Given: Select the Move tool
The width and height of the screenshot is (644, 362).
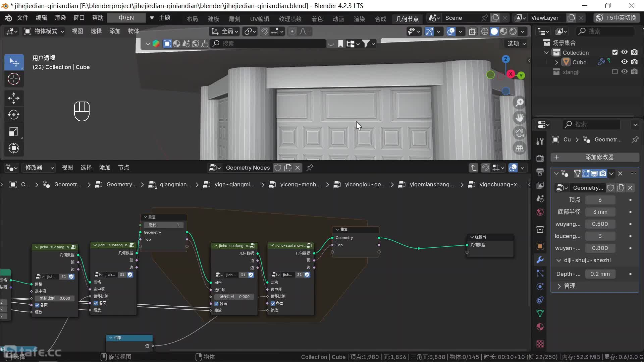Looking at the screenshot, I should click(14, 98).
